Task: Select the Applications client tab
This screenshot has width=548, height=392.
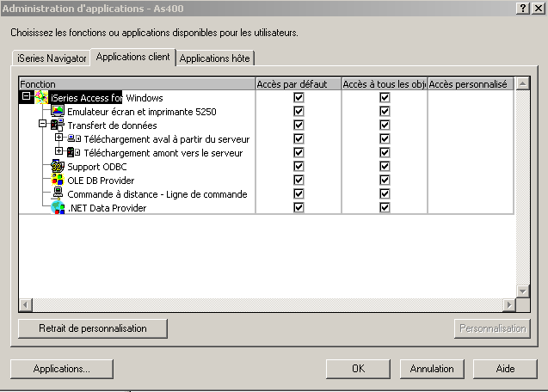Action: click(x=132, y=57)
